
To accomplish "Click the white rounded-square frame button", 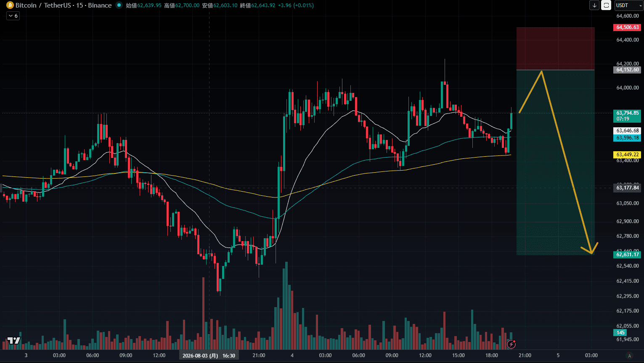I will (606, 5).
